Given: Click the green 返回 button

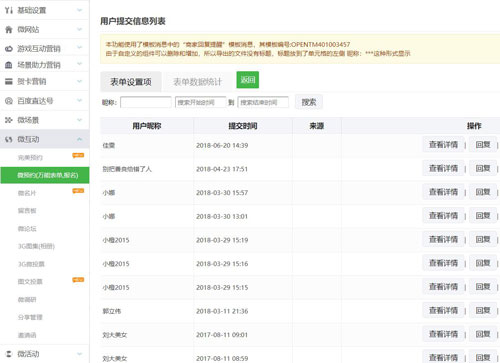Looking at the screenshot, I should tap(248, 80).
